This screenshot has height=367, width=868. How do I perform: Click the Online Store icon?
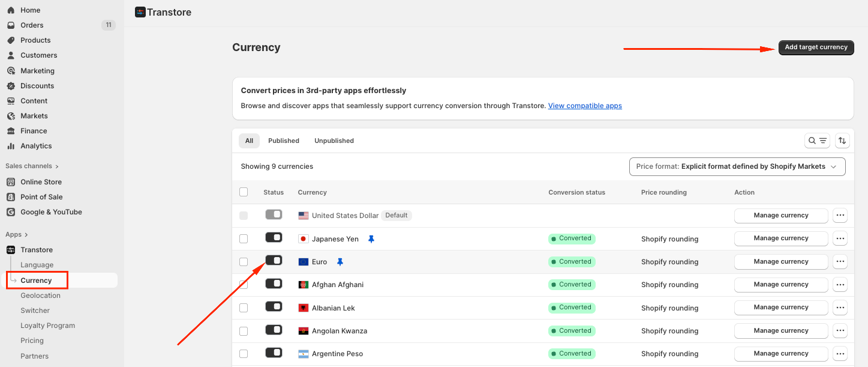(11, 182)
